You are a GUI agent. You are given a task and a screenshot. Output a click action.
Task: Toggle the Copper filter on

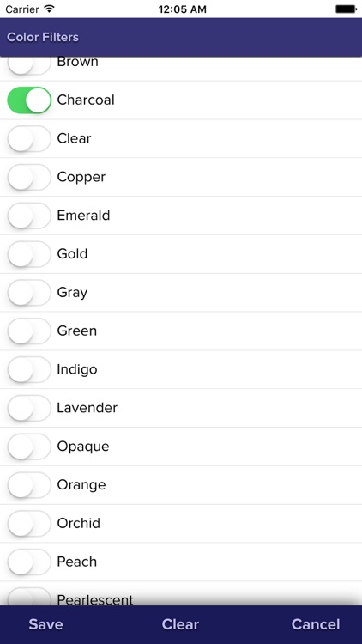[x=29, y=177]
